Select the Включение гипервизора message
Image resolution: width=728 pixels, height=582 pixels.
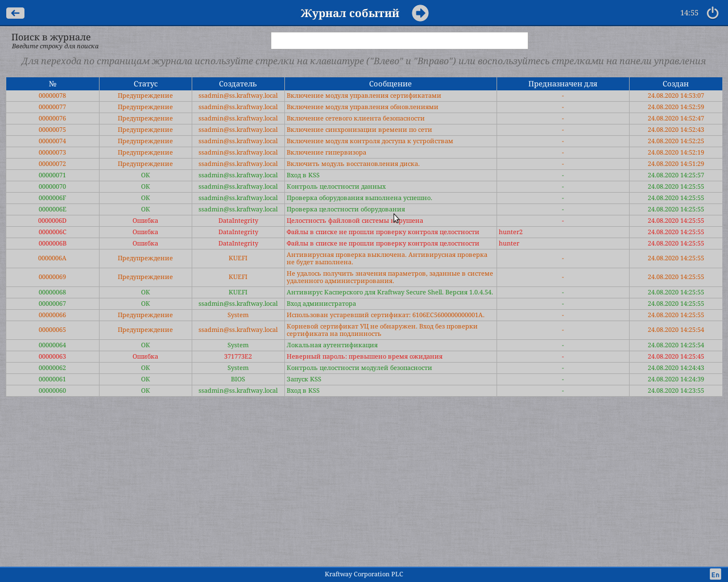point(326,152)
